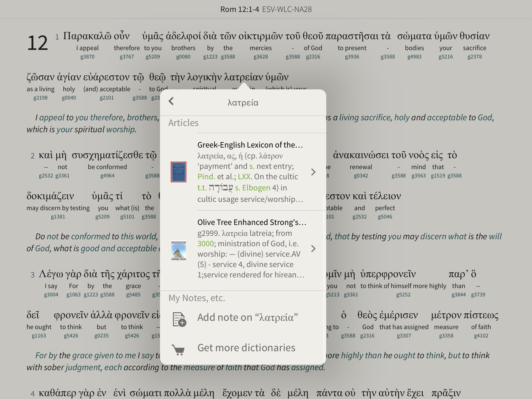Tap the back chevron in λατρεία popup
Viewport: 532px width, 399px height.
click(x=171, y=101)
